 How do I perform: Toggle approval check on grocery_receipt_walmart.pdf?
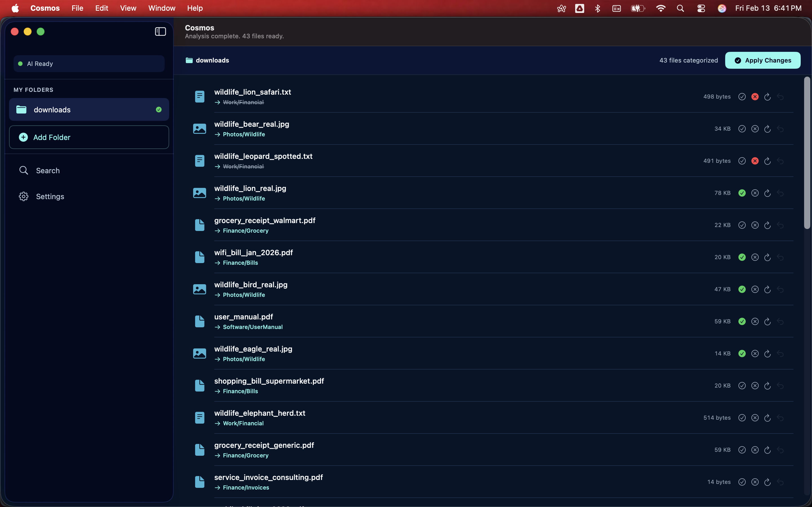pyautogui.click(x=742, y=225)
